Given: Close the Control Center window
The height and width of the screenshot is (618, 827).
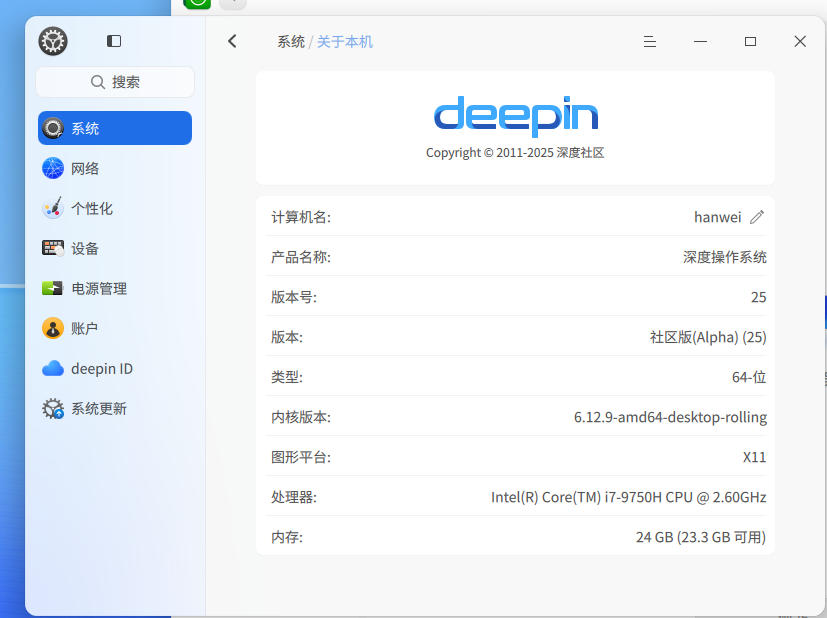Looking at the screenshot, I should point(800,41).
